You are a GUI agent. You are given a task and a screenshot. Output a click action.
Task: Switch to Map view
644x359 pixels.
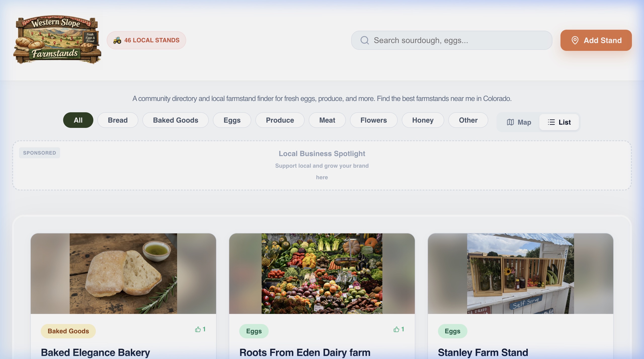(x=519, y=122)
